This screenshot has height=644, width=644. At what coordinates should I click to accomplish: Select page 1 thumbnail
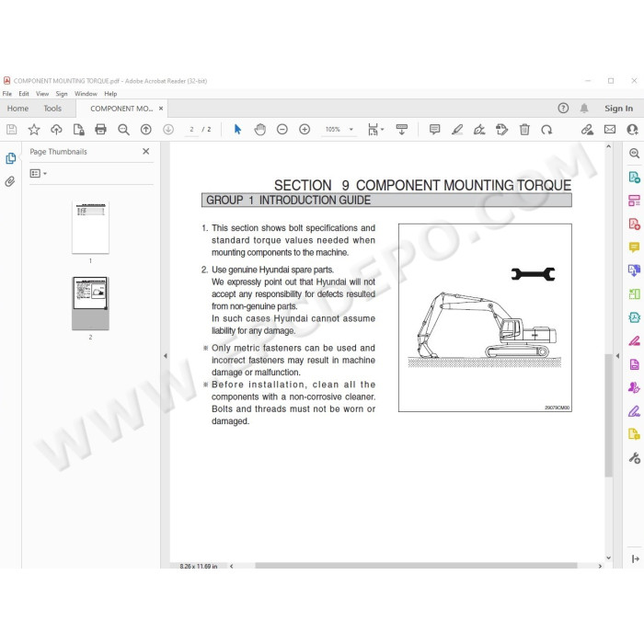click(90, 227)
